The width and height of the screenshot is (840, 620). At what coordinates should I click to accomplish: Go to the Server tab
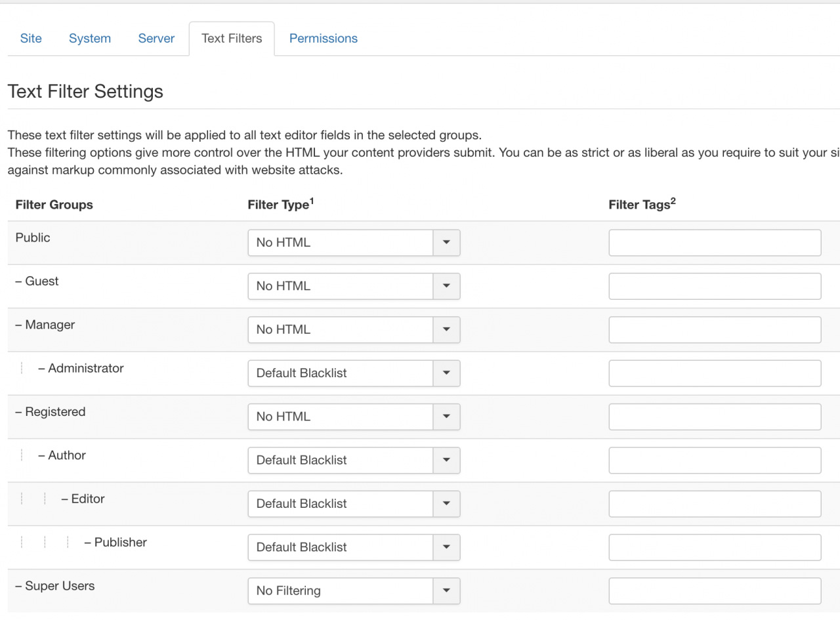(156, 39)
